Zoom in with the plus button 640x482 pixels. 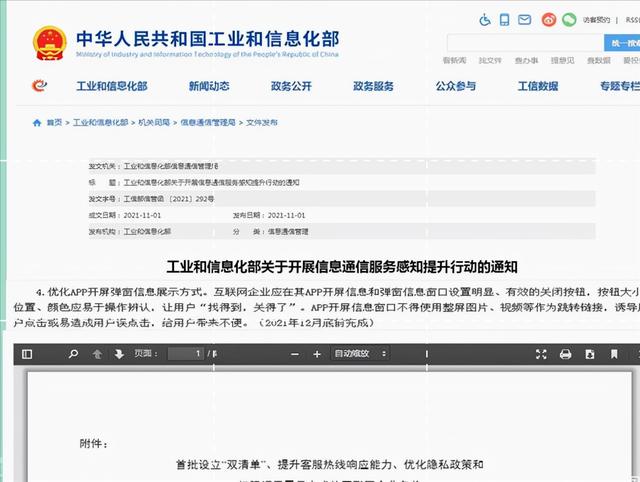(317, 354)
